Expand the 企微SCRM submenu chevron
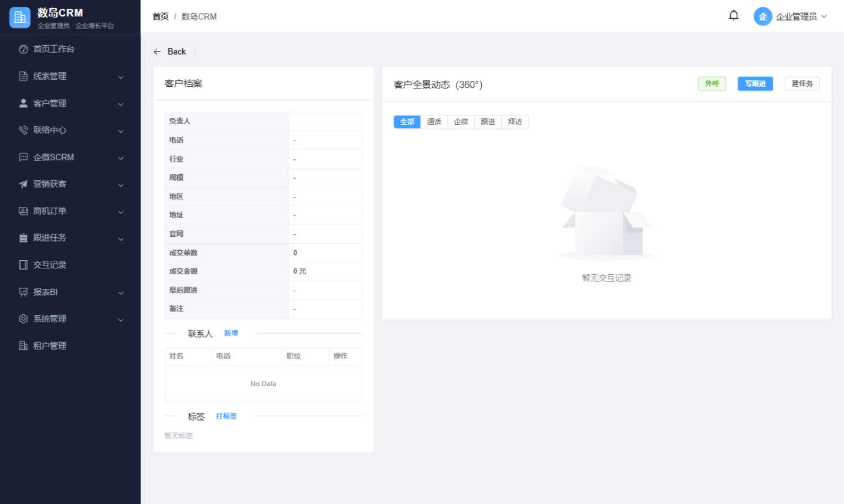844x504 pixels. tap(121, 158)
